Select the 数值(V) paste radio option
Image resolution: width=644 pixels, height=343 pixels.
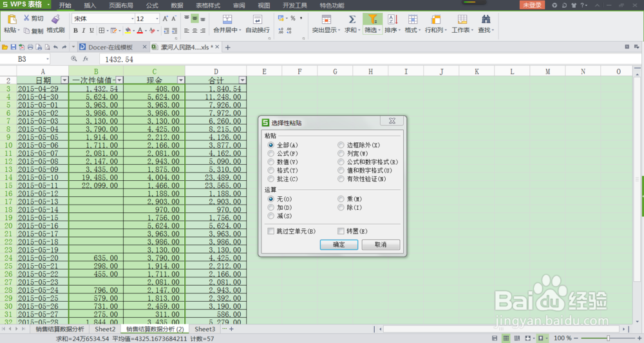click(270, 162)
